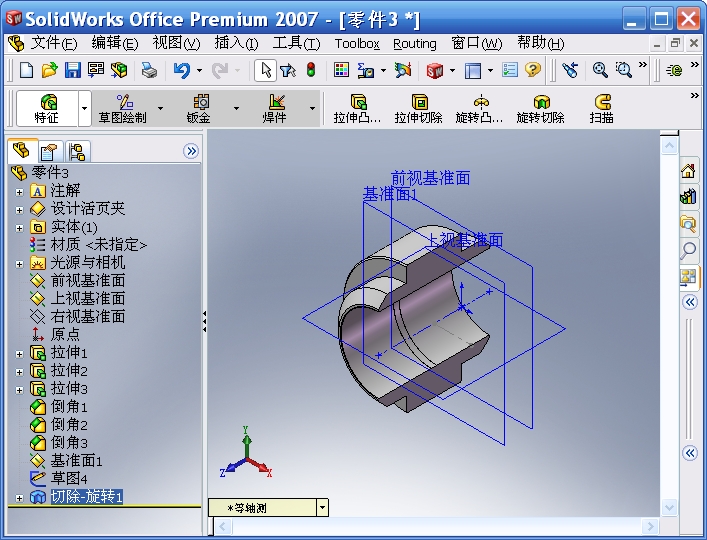Screen dimensions: 707x540
Task: Open the 视图(V) menu
Action: coord(176,43)
